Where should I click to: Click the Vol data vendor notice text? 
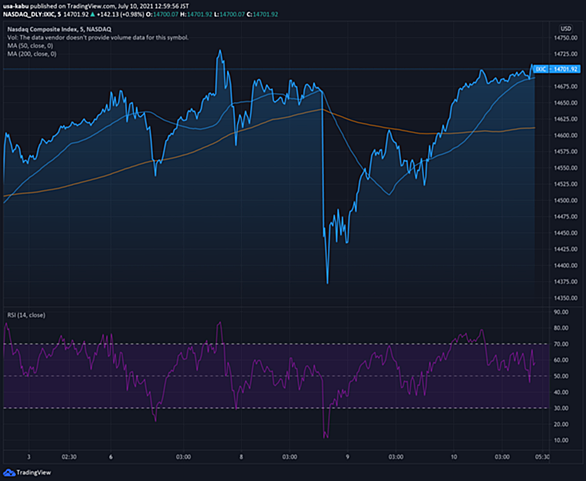(x=98, y=37)
